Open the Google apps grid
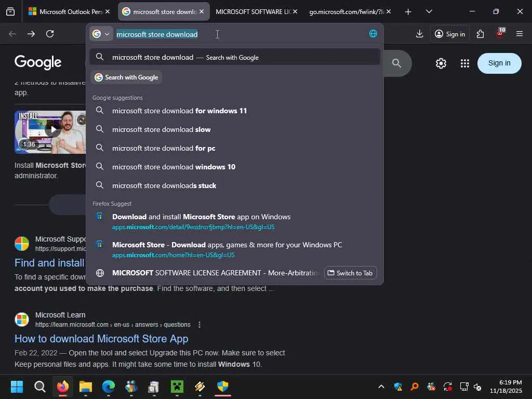532x399 pixels. [465, 63]
